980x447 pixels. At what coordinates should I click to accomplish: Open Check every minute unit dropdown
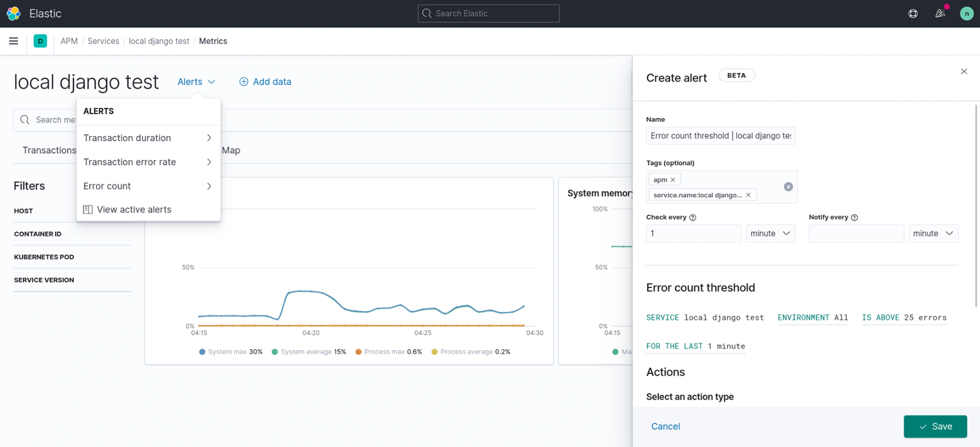click(770, 233)
